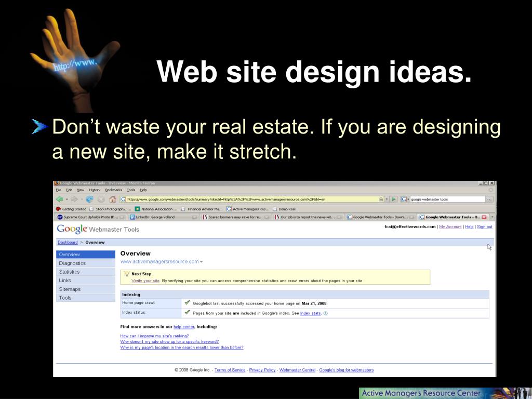Click the Help link near Sign out
The image size is (532, 399).
[x=469, y=227]
